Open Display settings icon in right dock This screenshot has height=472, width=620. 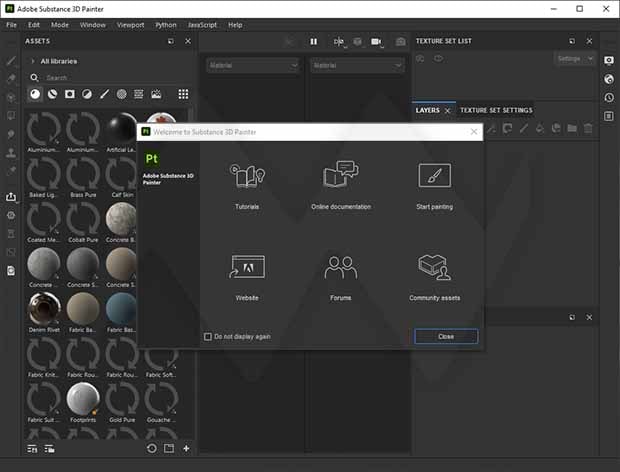609,60
